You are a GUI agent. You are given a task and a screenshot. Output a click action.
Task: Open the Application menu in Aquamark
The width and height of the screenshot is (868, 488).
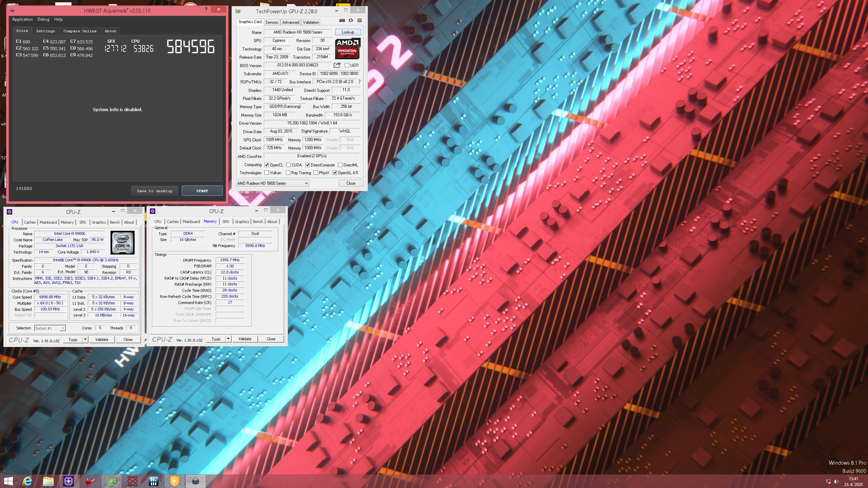[22, 19]
